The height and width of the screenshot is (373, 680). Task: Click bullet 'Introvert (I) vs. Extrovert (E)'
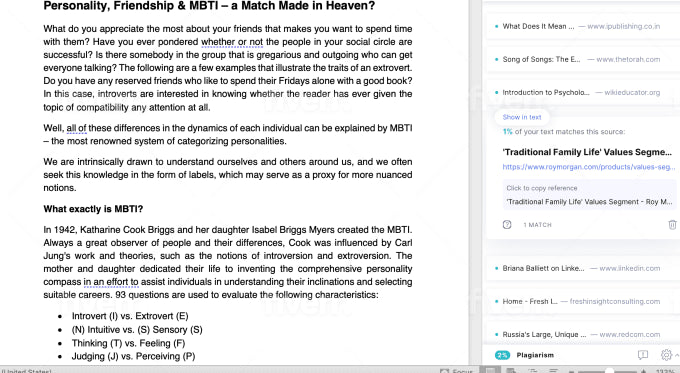click(130, 316)
